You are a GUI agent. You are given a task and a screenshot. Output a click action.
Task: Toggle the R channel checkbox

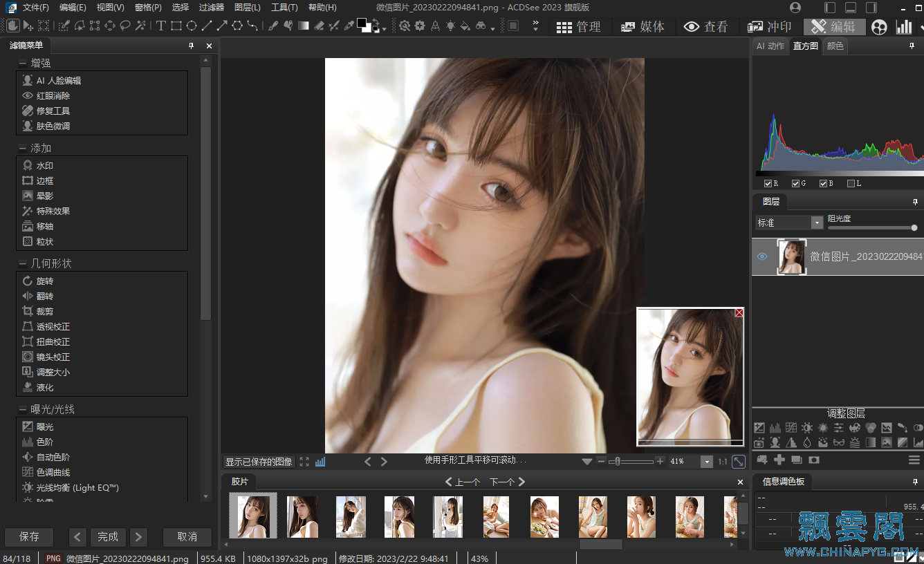(768, 183)
